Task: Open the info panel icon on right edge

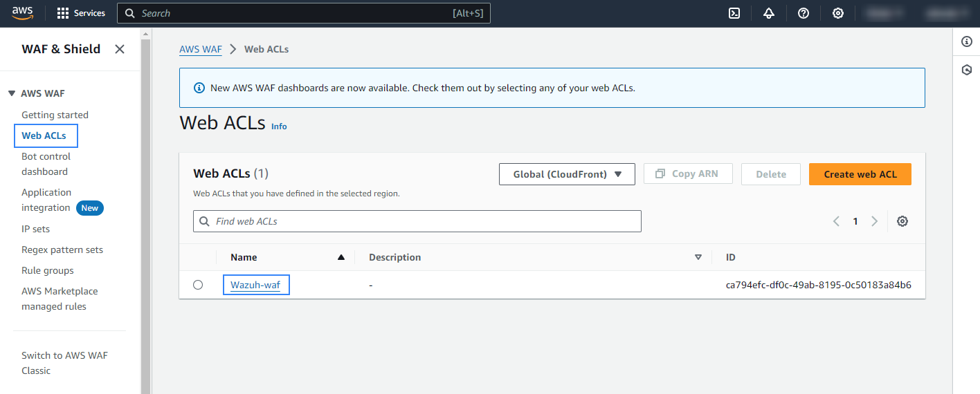Action: (967, 42)
